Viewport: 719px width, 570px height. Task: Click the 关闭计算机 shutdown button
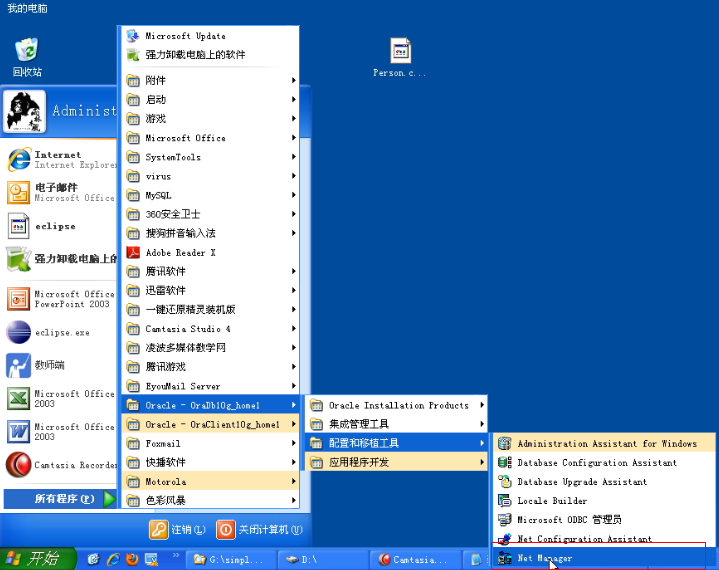pos(259,530)
